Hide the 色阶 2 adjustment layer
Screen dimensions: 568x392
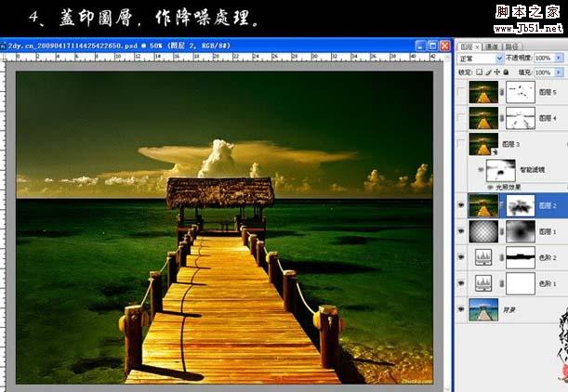pyautogui.click(x=461, y=257)
